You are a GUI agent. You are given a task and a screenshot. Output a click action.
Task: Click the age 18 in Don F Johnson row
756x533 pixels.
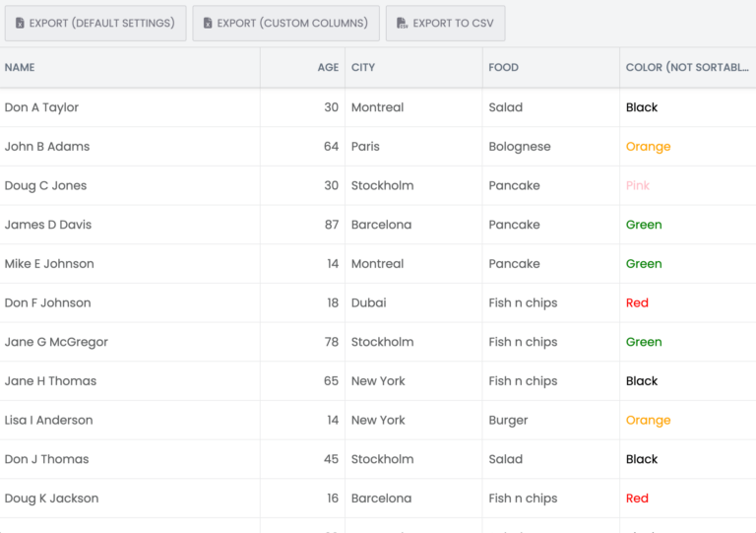[333, 302]
